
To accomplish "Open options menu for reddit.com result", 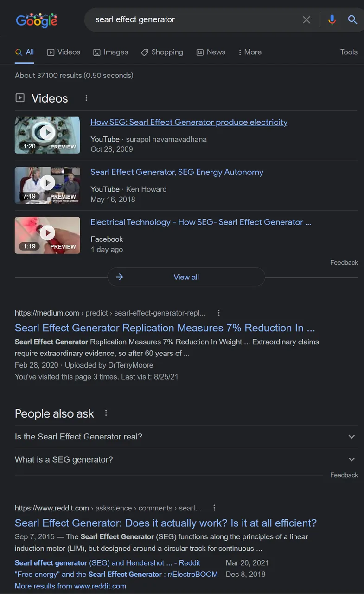I will point(214,508).
